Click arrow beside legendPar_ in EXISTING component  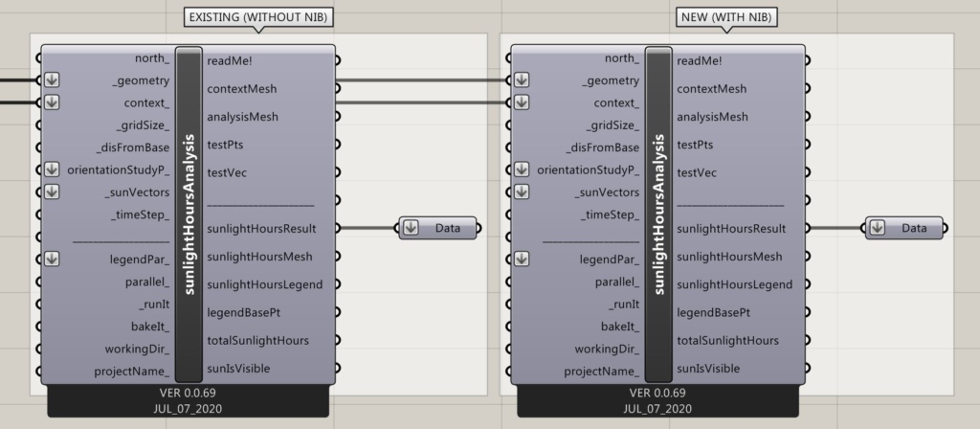pyautogui.click(x=52, y=259)
